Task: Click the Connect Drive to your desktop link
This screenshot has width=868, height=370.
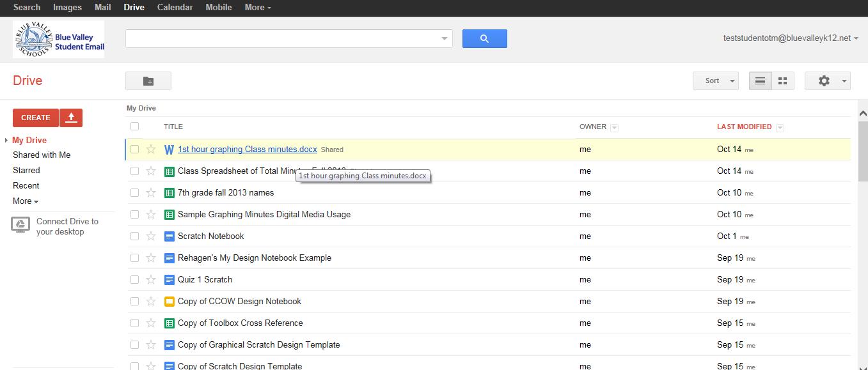Action: [x=67, y=226]
